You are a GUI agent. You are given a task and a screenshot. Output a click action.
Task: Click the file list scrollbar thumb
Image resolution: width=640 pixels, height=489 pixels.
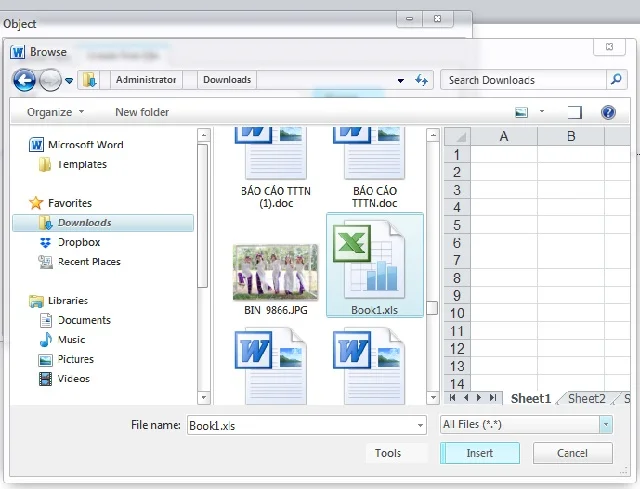pos(432,308)
